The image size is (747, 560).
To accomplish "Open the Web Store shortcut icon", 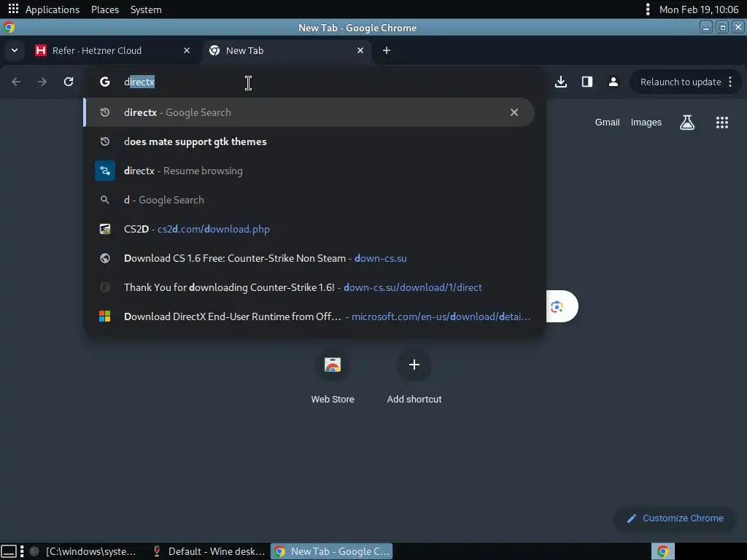I will 333,365.
